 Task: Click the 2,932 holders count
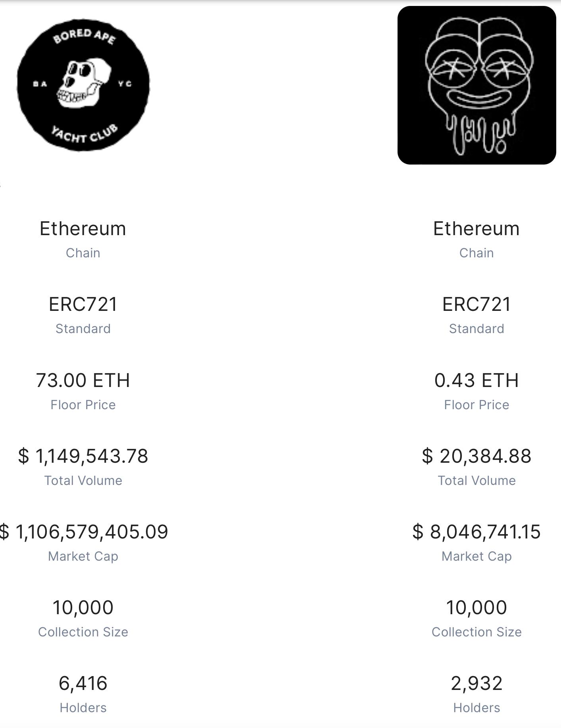[476, 683]
